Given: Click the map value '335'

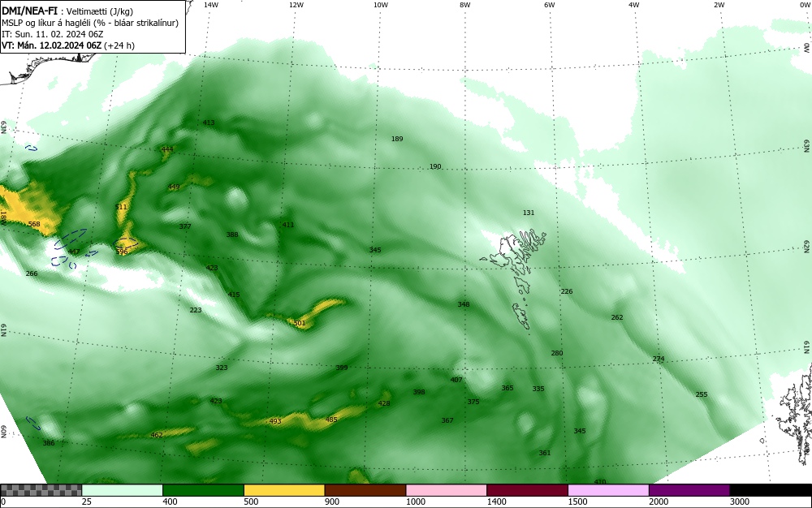Looking at the screenshot, I should [x=538, y=389].
